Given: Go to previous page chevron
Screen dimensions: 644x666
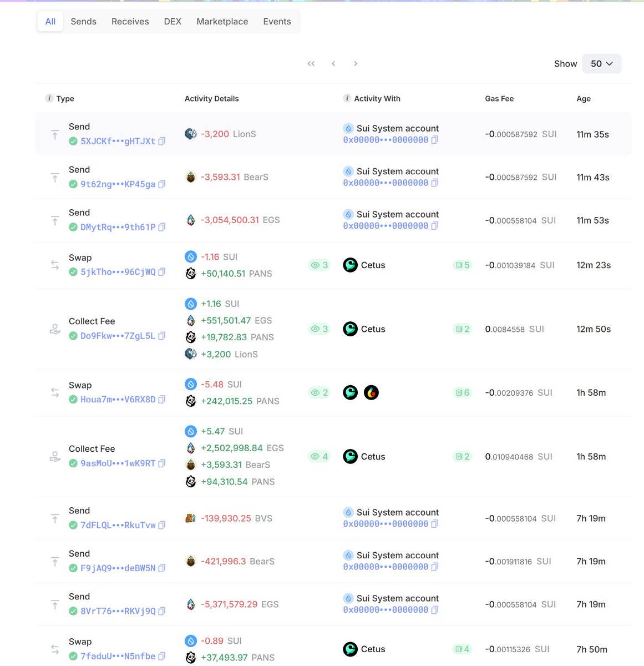Looking at the screenshot, I should tap(333, 64).
